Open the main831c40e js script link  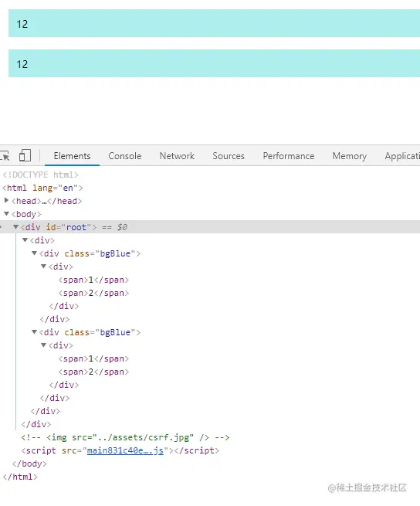point(125,450)
